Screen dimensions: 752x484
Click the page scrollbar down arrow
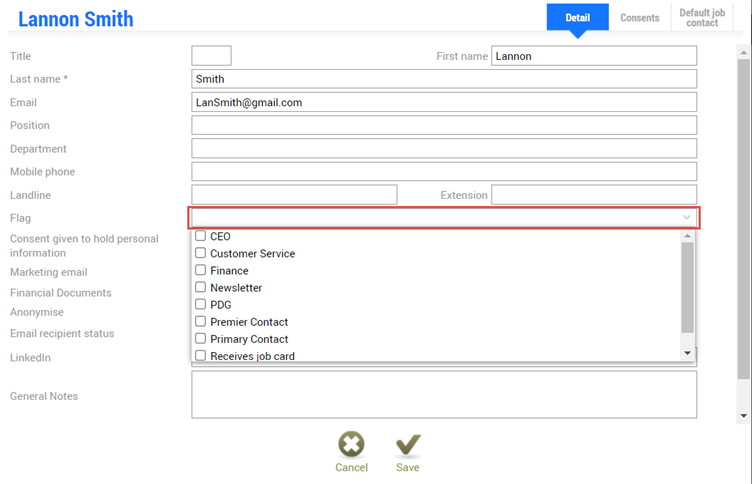[743, 416]
